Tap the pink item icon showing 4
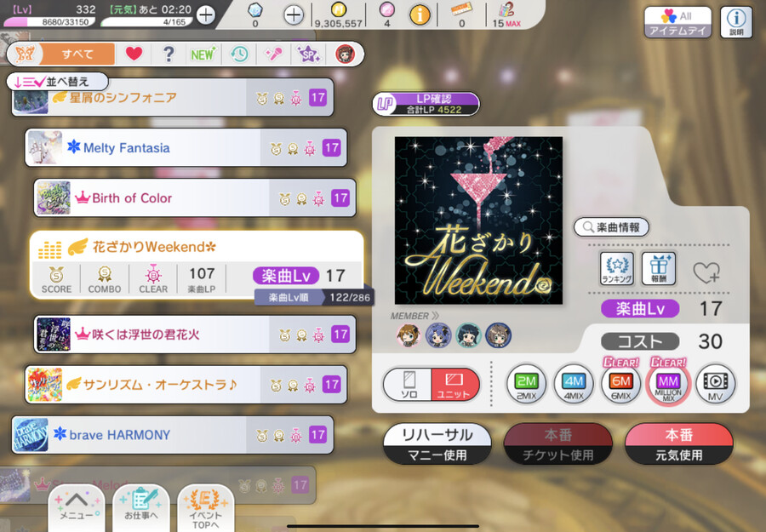 tap(387, 9)
